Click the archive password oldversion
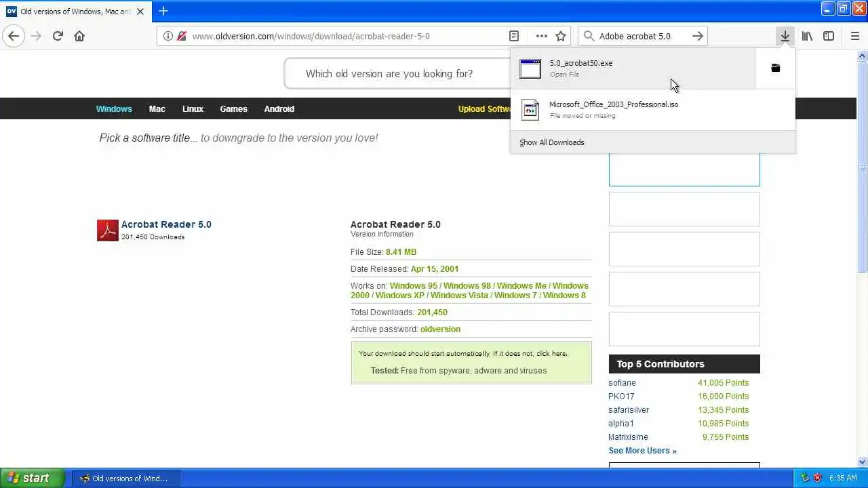Image resolution: width=868 pixels, height=488 pixels. 440,329
